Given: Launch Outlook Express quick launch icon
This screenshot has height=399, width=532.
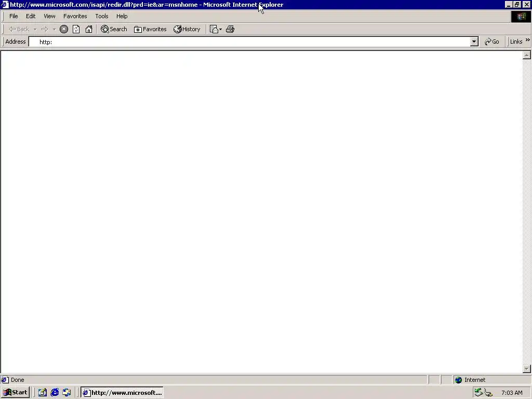Looking at the screenshot, I should (67, 393).
